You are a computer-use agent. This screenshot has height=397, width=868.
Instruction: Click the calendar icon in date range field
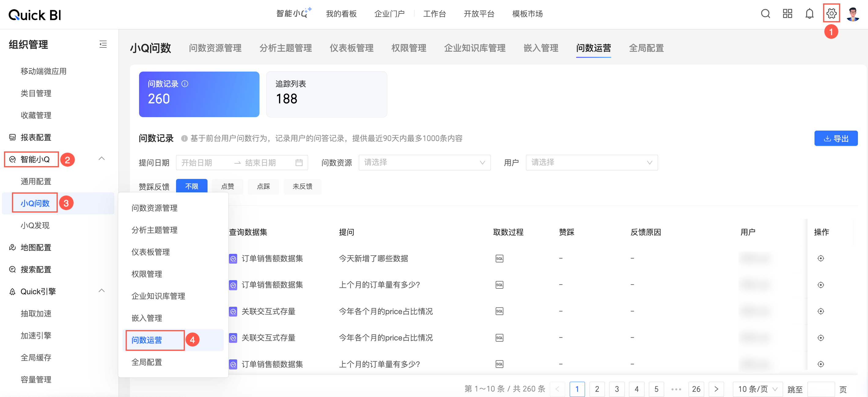click(x=299, y=163)
